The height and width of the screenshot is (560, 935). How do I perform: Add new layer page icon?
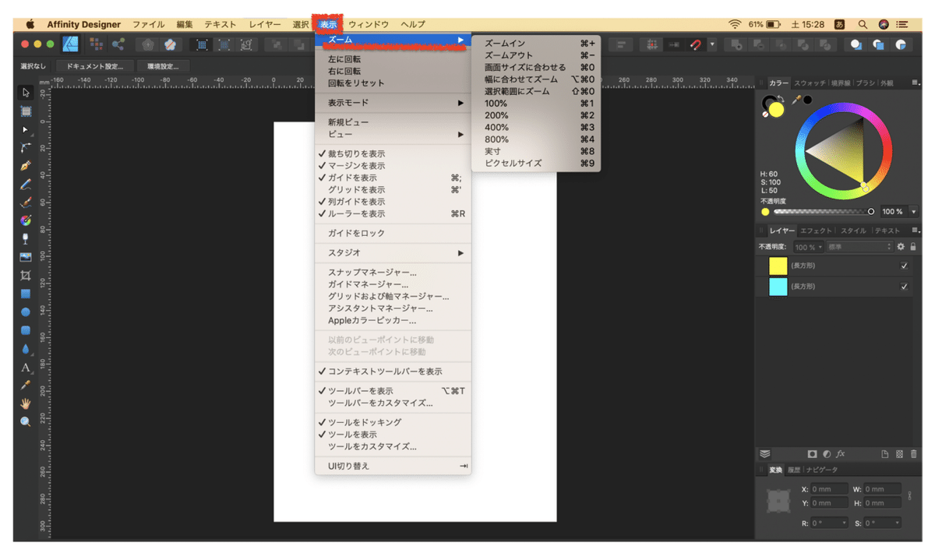[x=884, y=454]
